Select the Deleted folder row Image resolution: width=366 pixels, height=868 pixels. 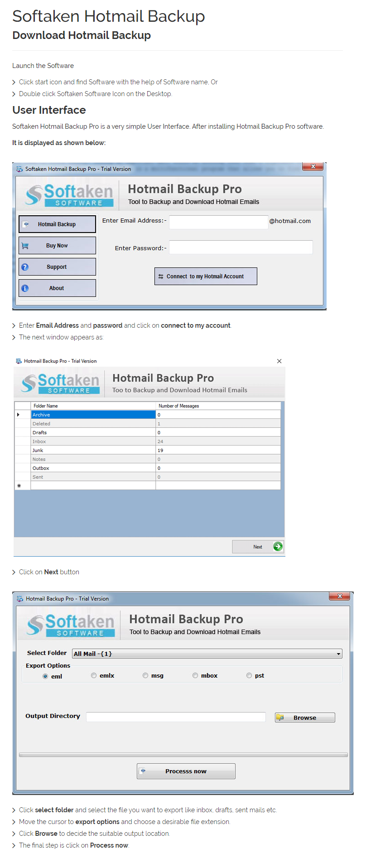(148, 423)
